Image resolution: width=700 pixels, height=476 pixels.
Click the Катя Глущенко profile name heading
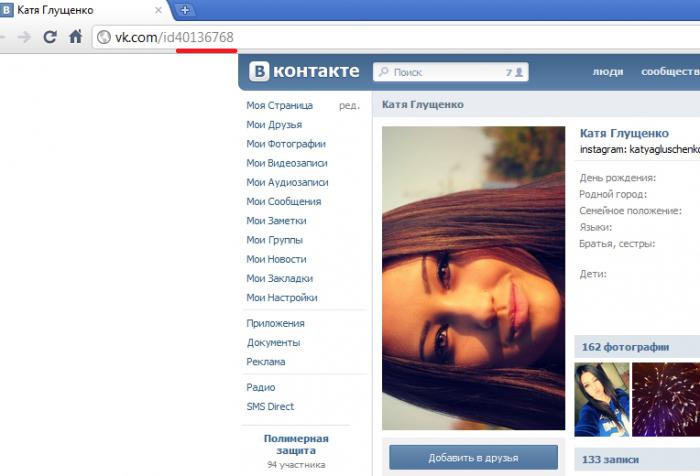(x=624, y=133)
